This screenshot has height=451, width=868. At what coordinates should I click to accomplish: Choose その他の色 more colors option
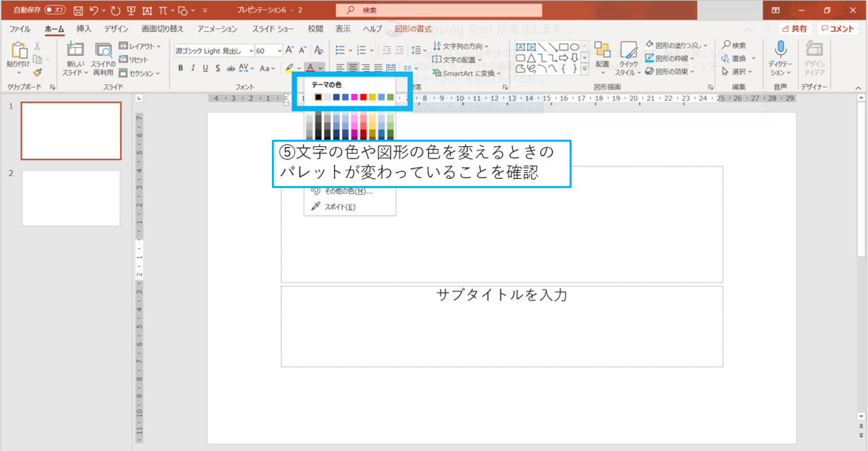(x=341, y=192)
